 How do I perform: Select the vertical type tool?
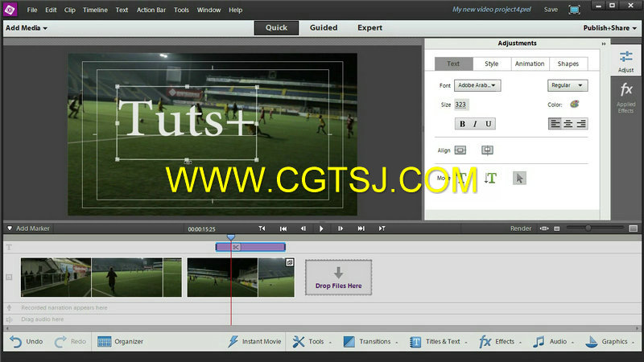pos(490,178)
